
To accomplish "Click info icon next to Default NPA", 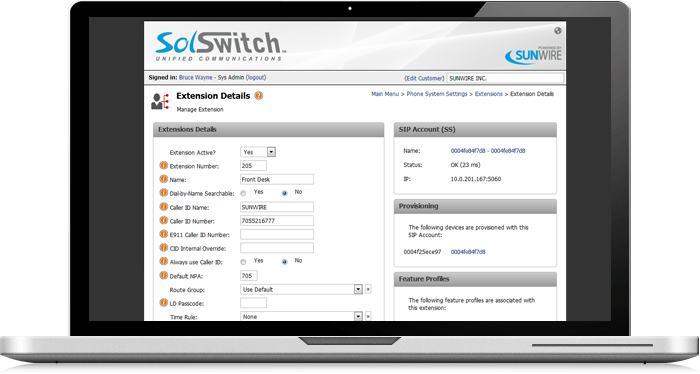I will tap(164, 276).
